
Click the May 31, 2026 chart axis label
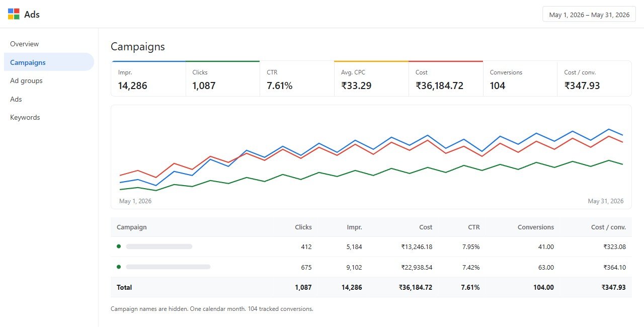pyautogui.click(x=606, y=201)
